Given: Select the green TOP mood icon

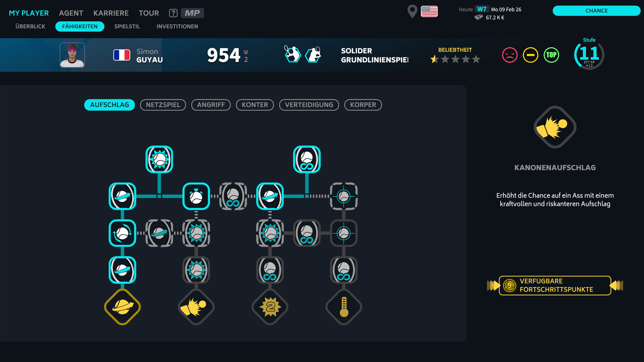Looking at the screenshot, I should click(551, 55).
